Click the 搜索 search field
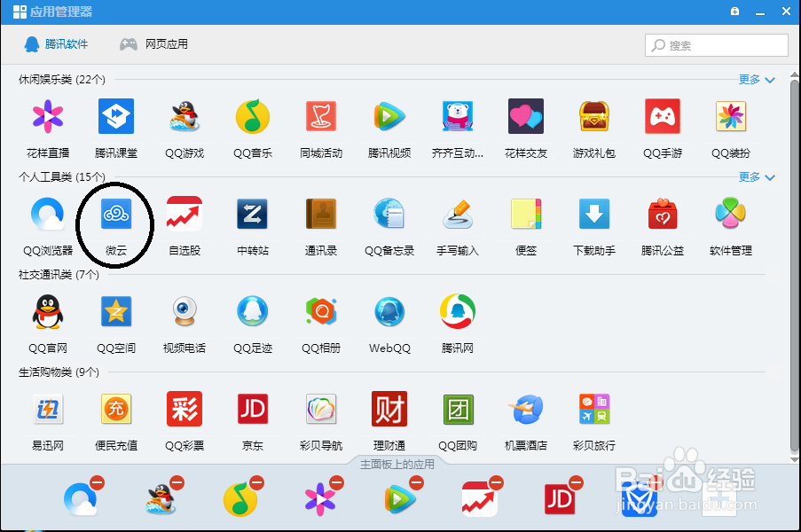The image size is (801, 532). click(716, 45)
